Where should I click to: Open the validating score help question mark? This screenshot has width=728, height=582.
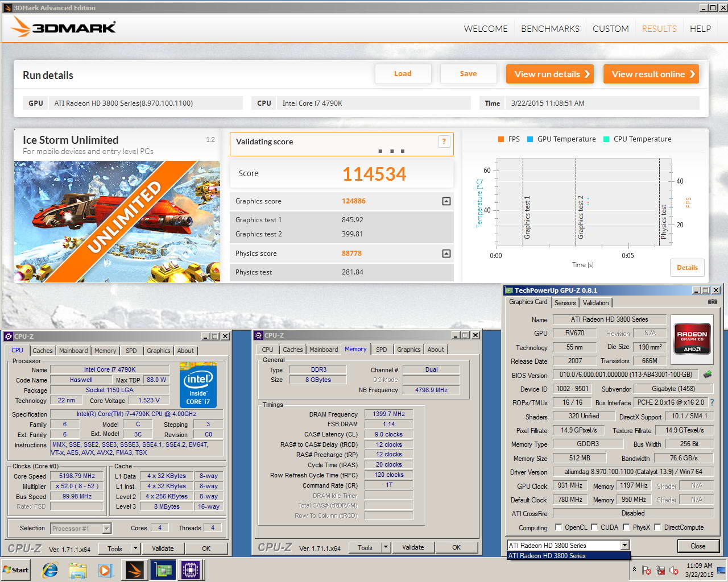coord(444,142)
